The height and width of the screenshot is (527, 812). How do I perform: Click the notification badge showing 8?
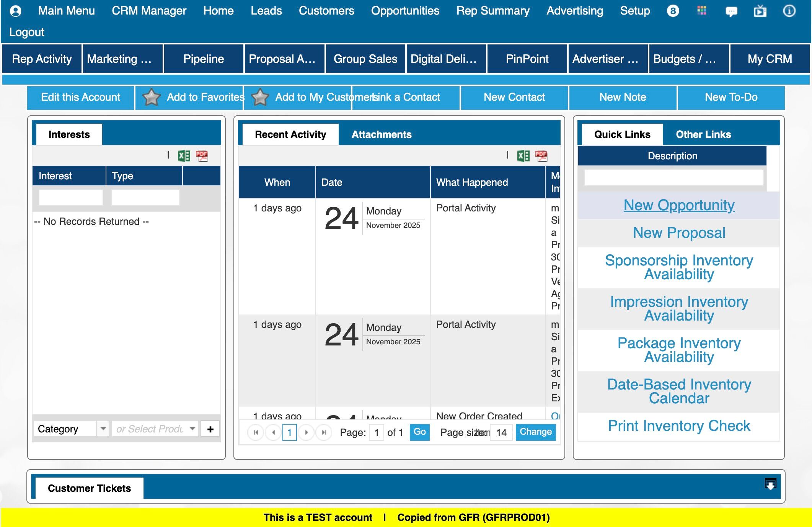[x=673, y=11]
